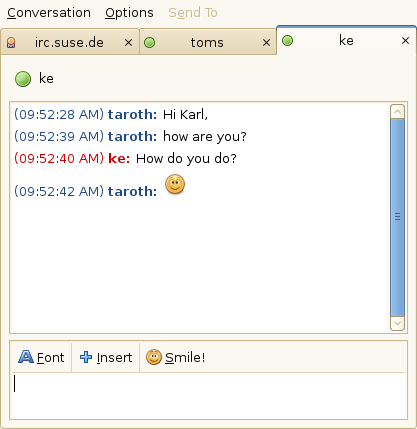The width and height of the screenshot is (417, 429).
Task: Open the Send To menu
Action: coord(193,13)
